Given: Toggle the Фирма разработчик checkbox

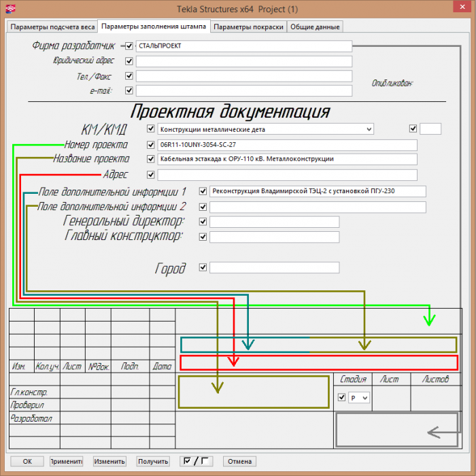Looking at the screenshot, I should click(129, 46).
